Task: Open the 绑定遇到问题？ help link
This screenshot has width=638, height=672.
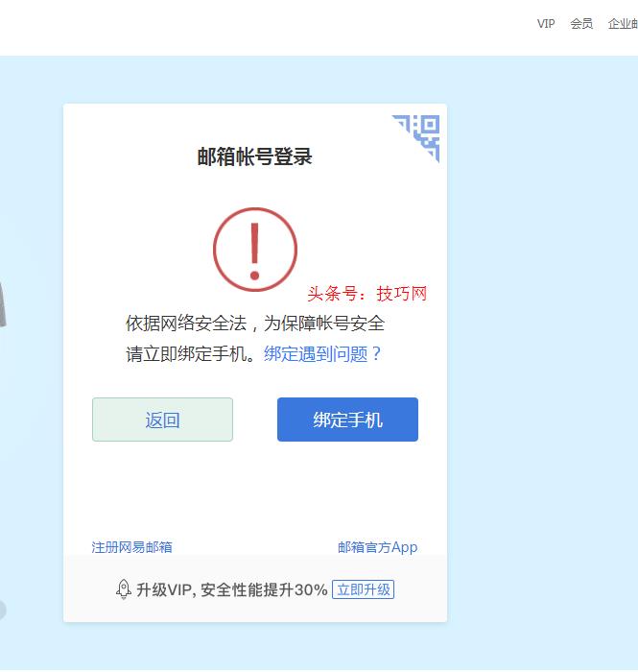Action: point(322,354)
